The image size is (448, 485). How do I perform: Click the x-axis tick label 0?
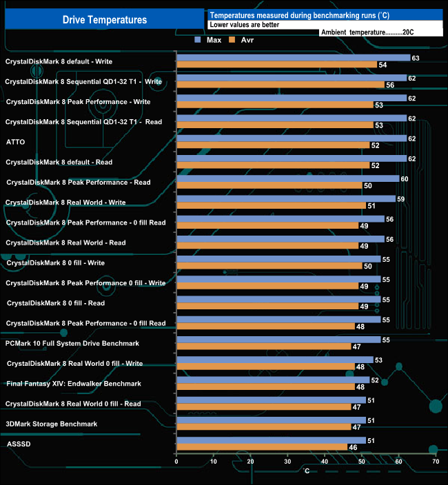(176, 462)
